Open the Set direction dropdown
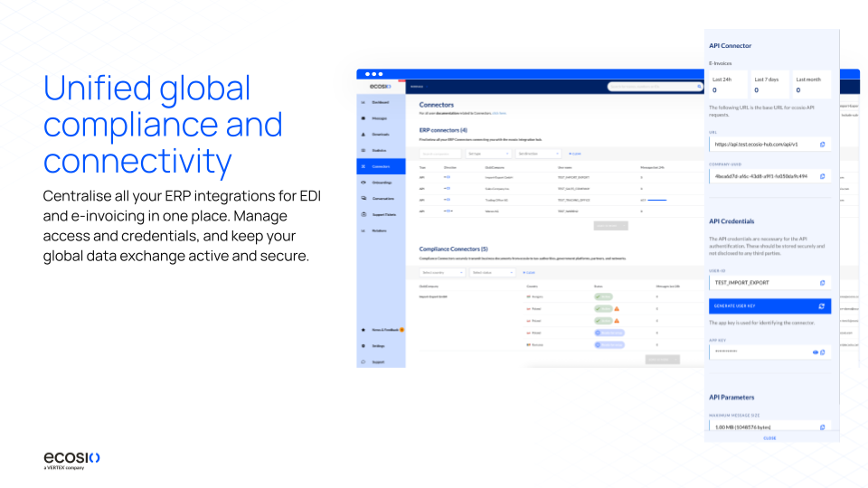This screenshot has width=868, height=488. 537,154
